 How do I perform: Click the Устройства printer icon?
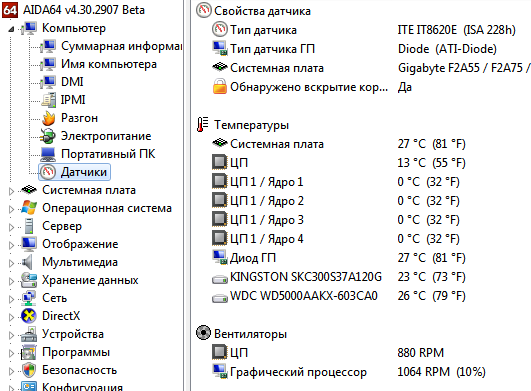(x=29, y=334)
